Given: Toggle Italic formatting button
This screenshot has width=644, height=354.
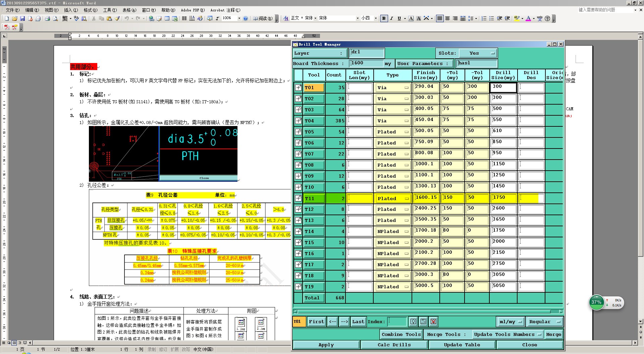Looking at the screenshot, I should [x=391, y=18].
